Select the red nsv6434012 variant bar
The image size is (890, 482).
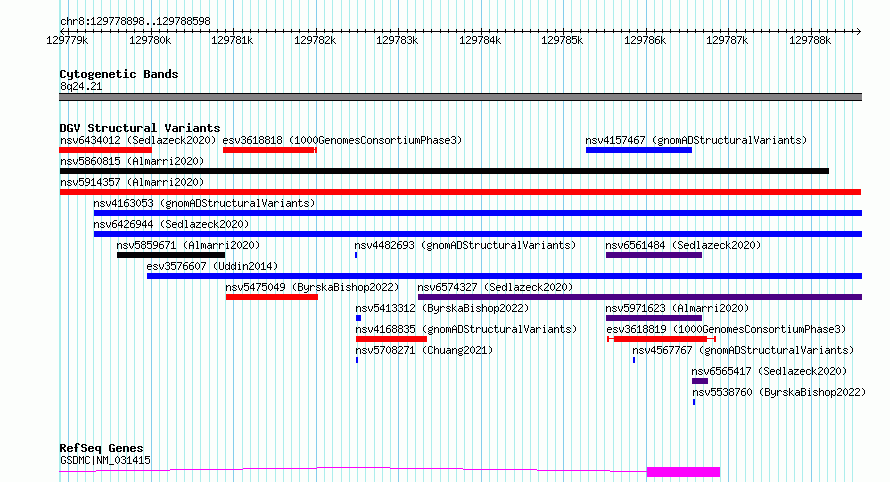pyautogui.click(x=106, y=150)
